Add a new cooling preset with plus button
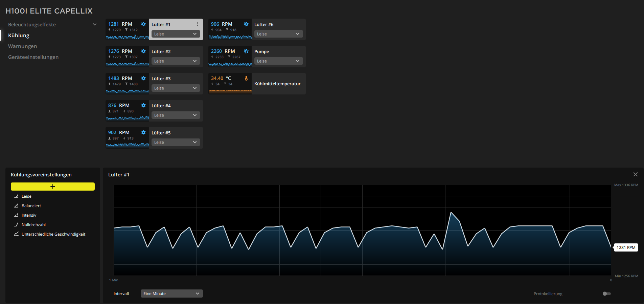The image size is (644, 304). tap(53, 187)
